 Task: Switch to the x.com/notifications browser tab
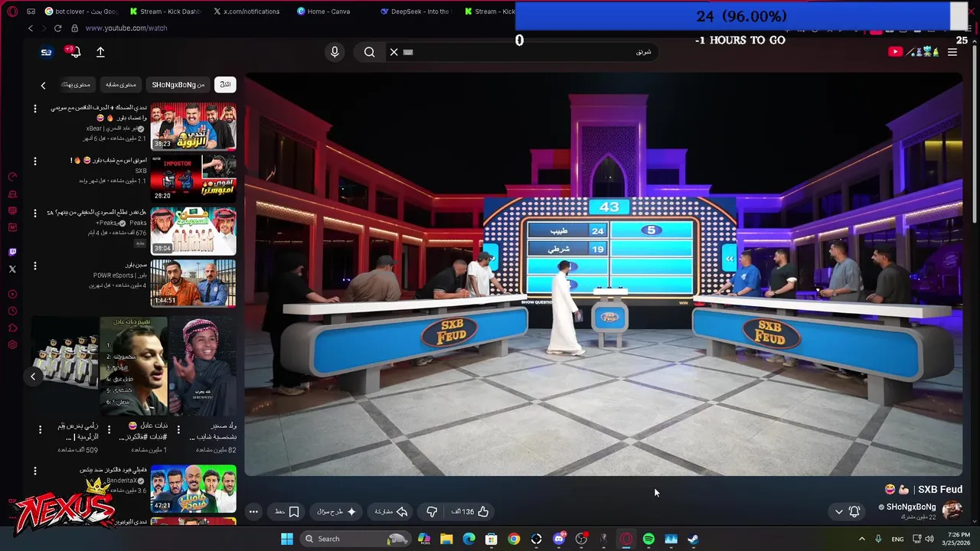248,11
